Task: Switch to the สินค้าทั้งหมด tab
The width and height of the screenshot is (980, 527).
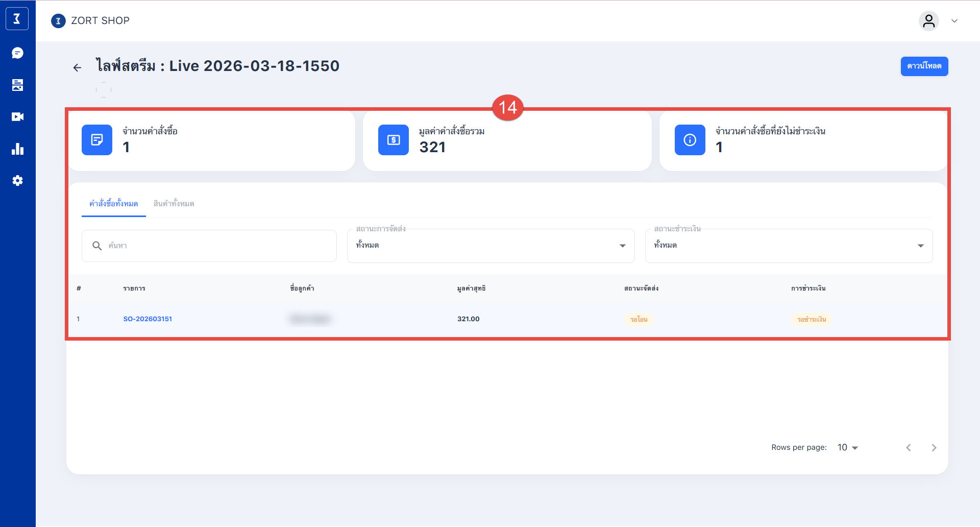Action: tap(174, 204)
